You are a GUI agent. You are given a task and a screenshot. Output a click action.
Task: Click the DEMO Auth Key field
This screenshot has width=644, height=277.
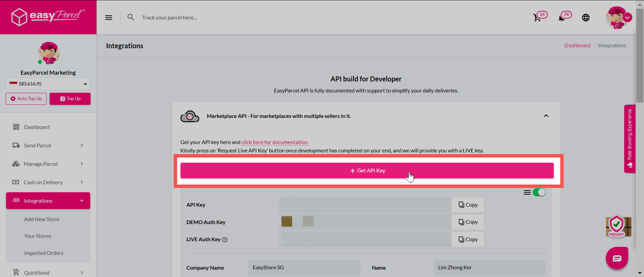click(365, 222)
